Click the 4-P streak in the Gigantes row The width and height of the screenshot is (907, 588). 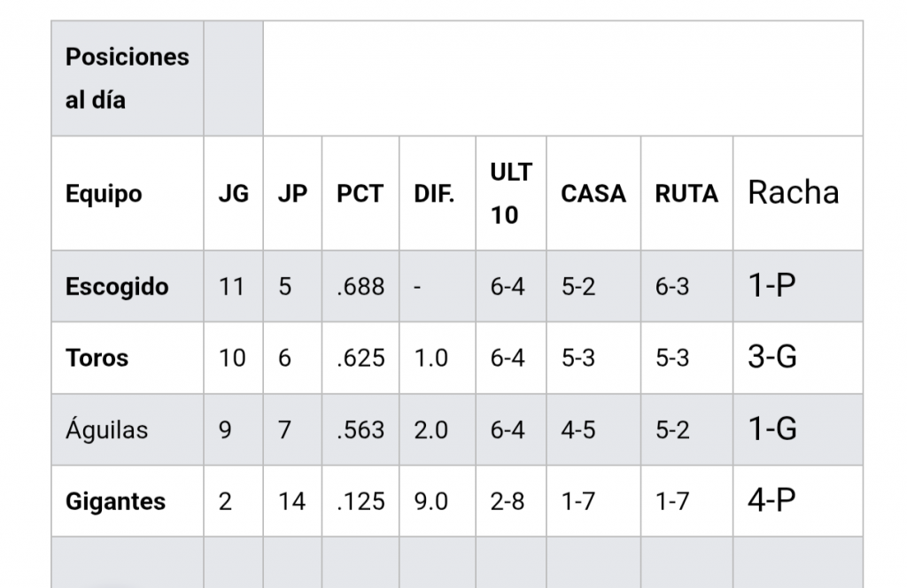coord(771,500)
